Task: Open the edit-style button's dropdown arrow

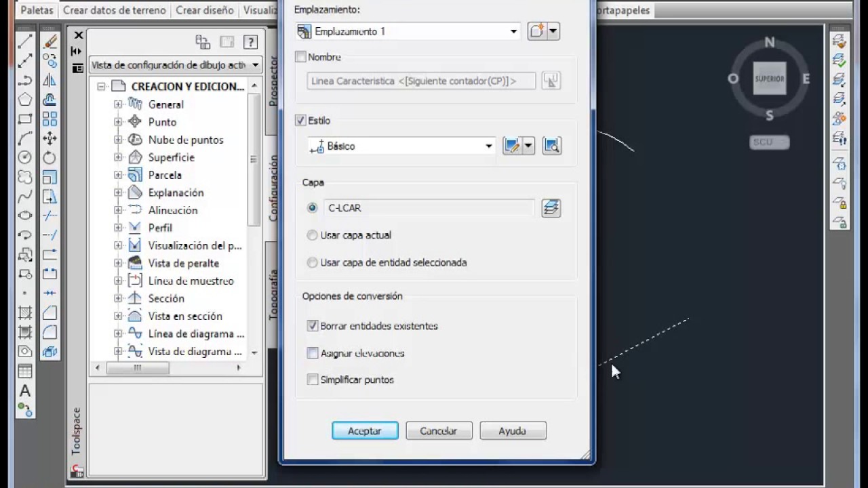Action: [529, 146]
